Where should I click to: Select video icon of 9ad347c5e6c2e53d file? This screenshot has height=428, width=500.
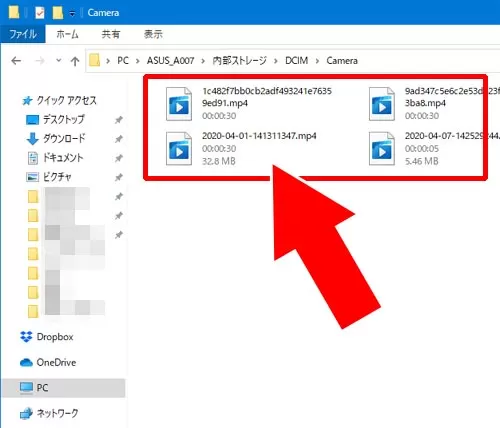(x=382, y=104)
